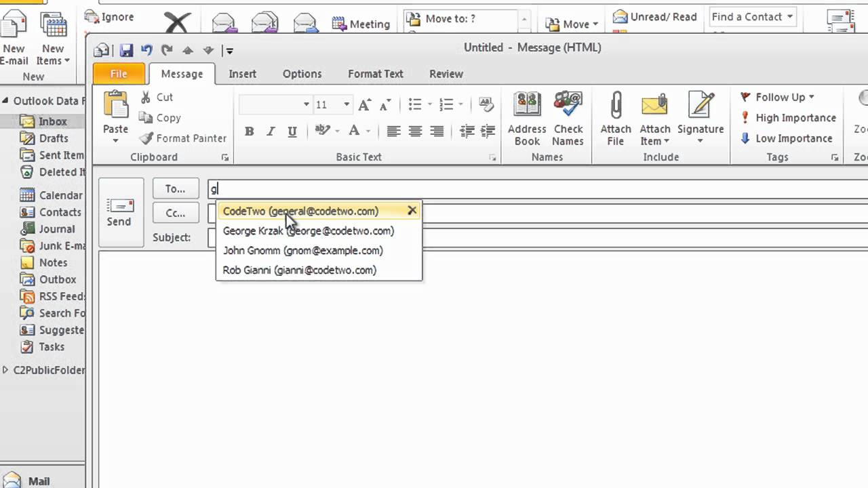Click the Cc button
Screen dimensions: 868x488
175,213
